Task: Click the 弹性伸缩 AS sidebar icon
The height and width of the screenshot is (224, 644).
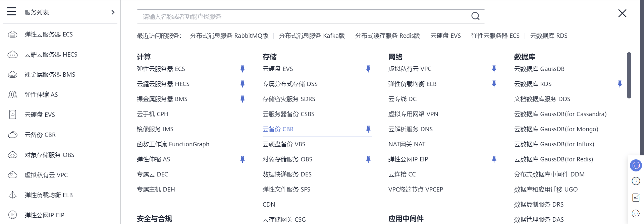Action: (x=12, y=94)
